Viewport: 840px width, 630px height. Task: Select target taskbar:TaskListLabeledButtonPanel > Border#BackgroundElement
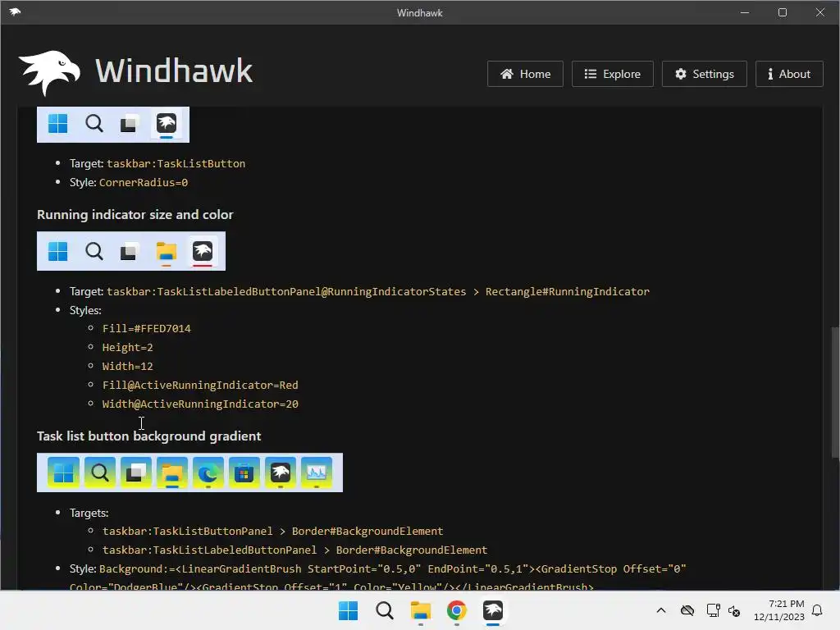(x=294, y=550)
